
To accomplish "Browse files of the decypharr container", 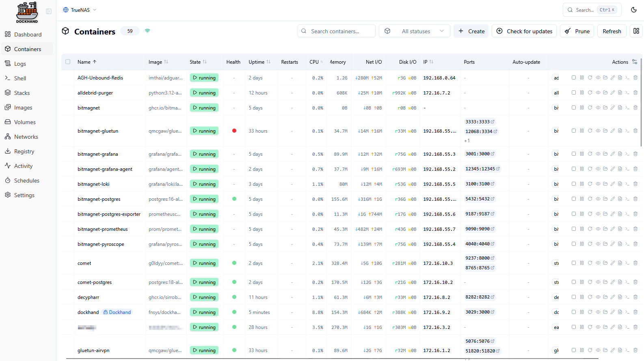I will (605, 297).
